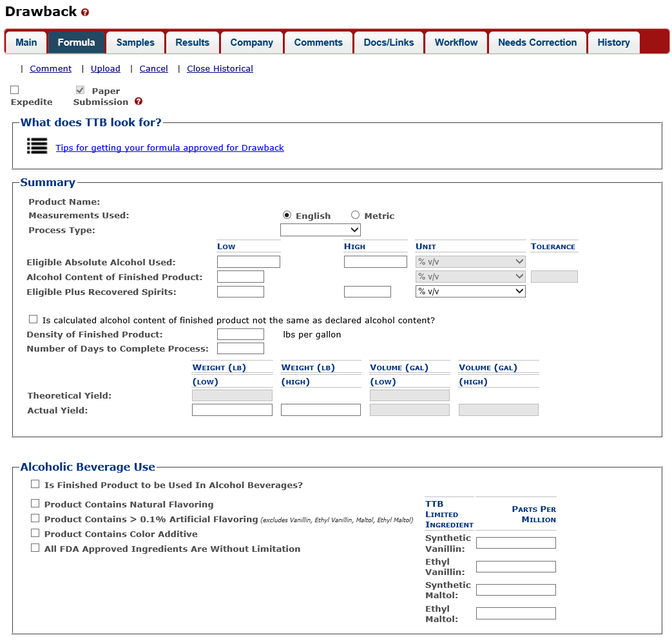Check Product Contains Natural Flavoring
672x642 pixels.
tap(35, 504)
